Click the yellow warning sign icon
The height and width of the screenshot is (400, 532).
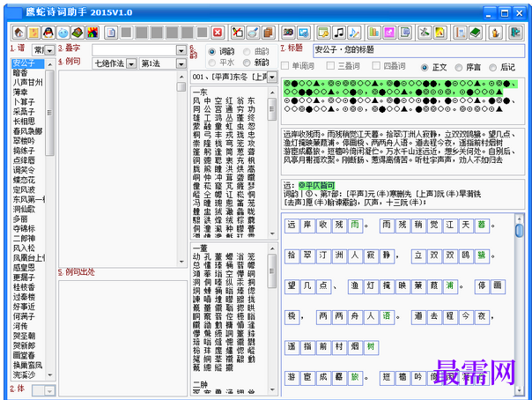click(440, 33)
